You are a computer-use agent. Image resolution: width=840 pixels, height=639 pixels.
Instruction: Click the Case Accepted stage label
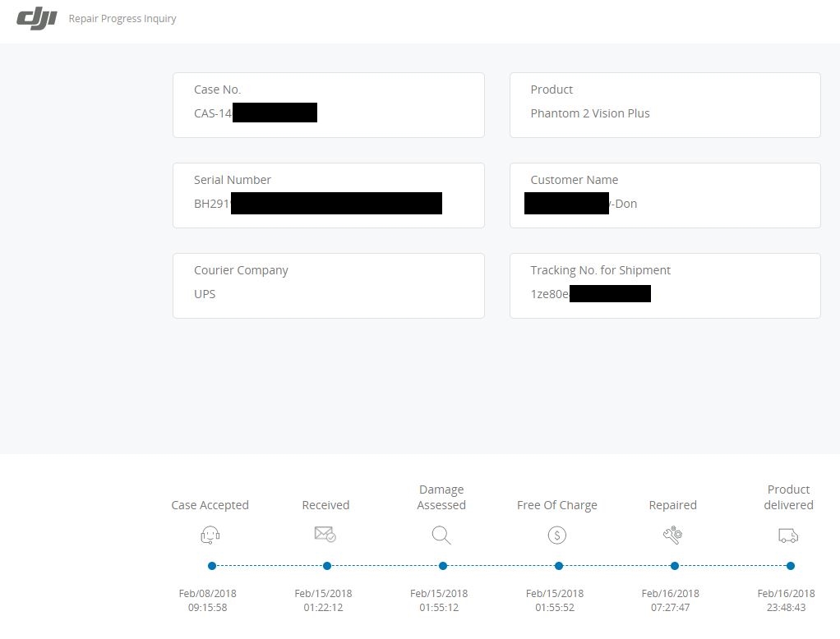coord(210,505)
